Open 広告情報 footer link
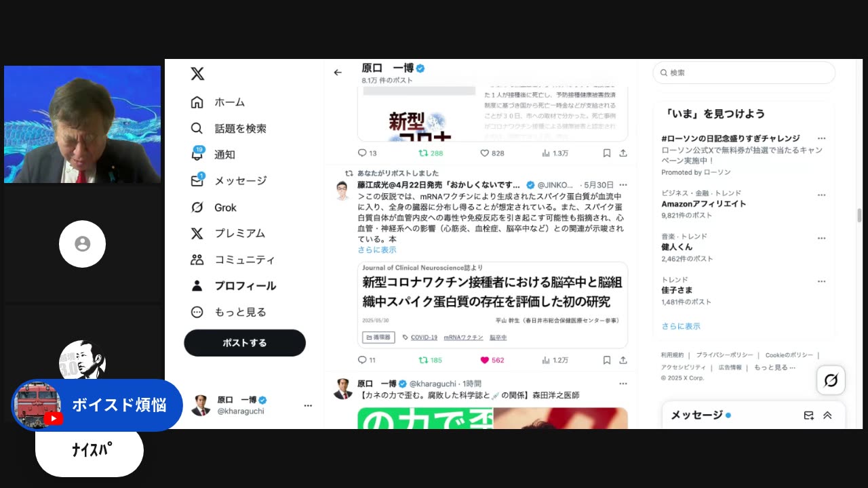This screenshot has width=868, height=488. coord(730,367)
